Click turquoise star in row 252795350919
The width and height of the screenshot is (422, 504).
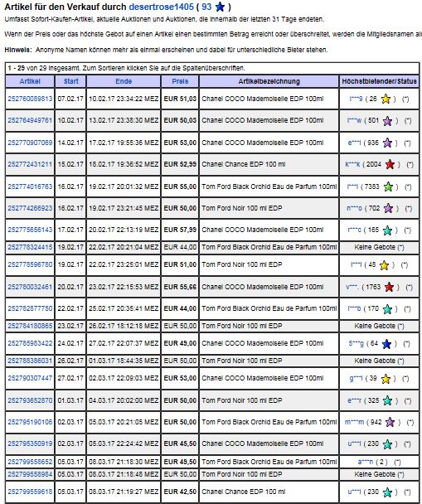pos(388,444)
